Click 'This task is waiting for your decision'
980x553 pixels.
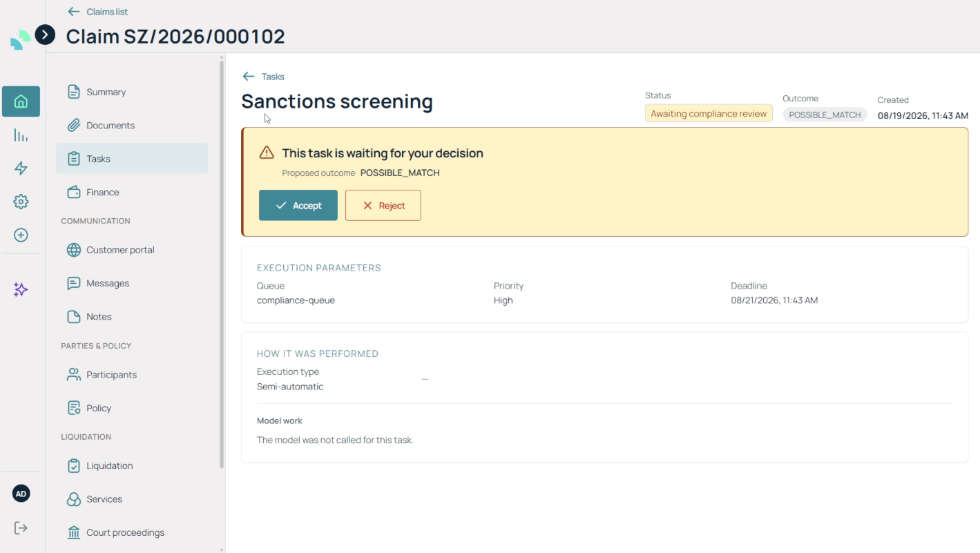tap(383, 153)
